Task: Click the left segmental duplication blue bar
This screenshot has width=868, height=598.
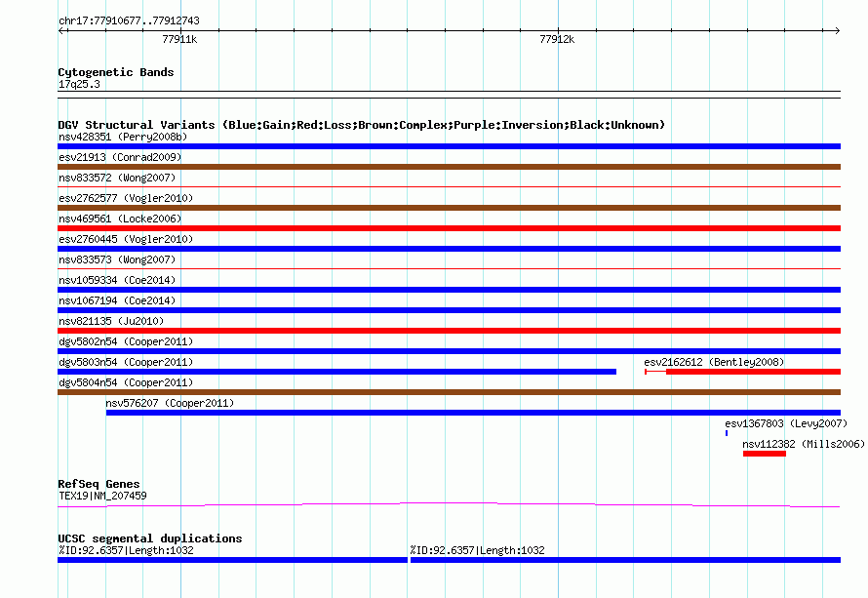Action: [x=232, y=560]
